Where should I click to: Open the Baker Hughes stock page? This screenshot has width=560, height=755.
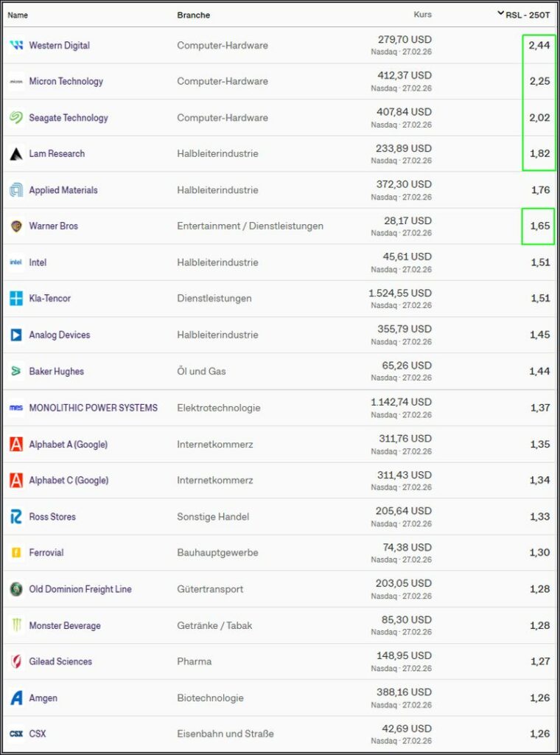pyautogui.click(x=56, y=372)
